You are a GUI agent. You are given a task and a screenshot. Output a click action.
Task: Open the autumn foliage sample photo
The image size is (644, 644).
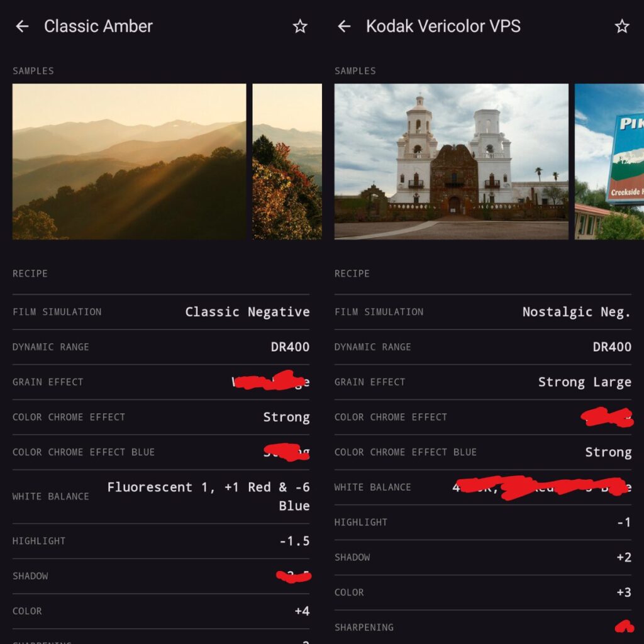287,162
